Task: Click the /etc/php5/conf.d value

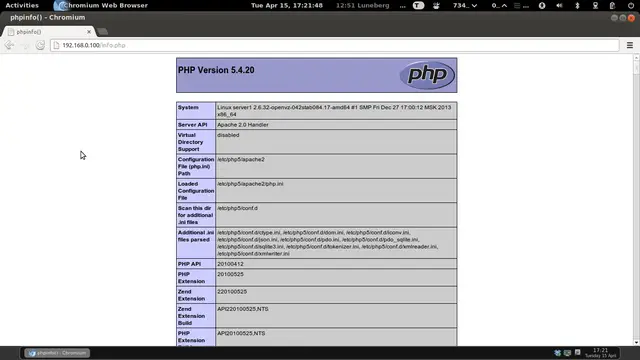Action: 238,208
